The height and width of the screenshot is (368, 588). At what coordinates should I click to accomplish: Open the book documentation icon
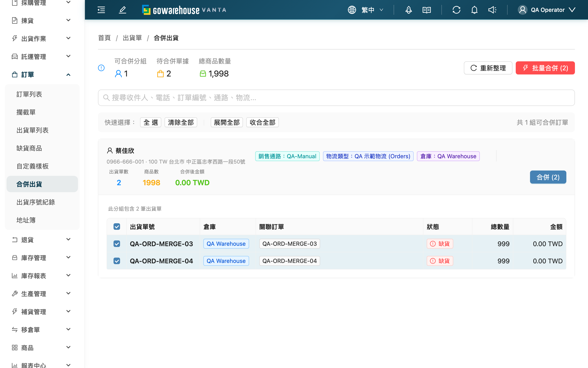point(427,10)
